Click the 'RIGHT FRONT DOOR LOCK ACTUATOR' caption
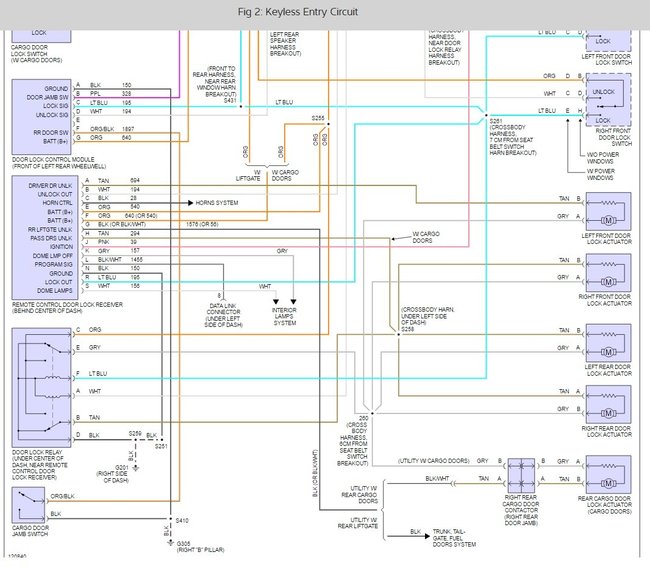This screenshot has height=566, width=650. tap(605, 300)
